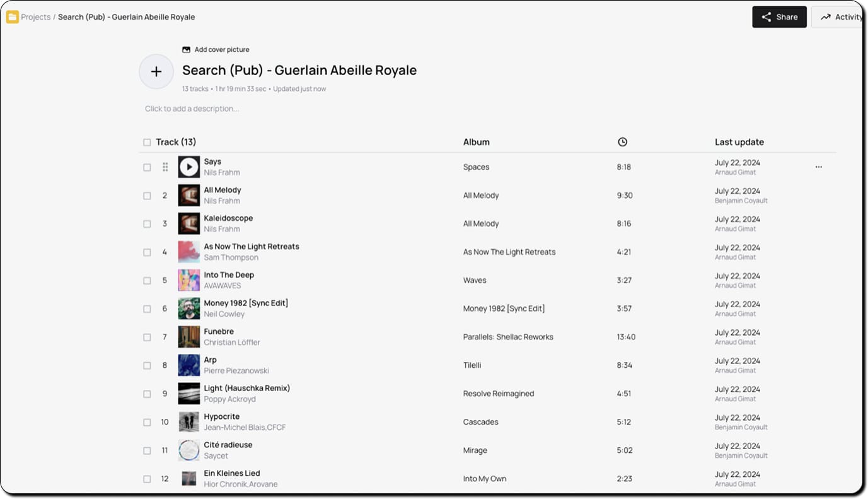
Task: Click the Add cover picture icon
Action: pyautogui.click(x=185, y=49)
